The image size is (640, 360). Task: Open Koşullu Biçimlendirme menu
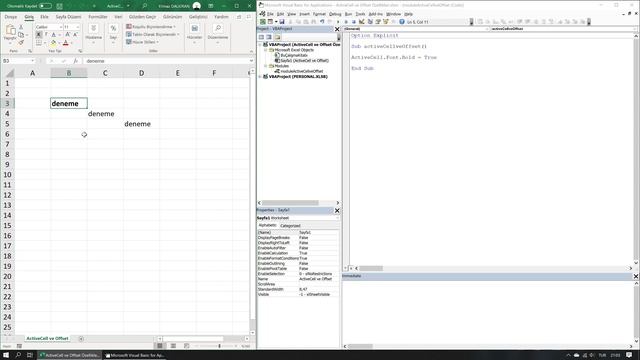coord(151,27)
